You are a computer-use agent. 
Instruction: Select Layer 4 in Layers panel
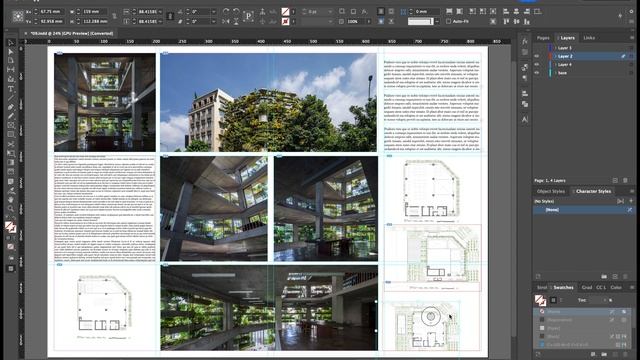(x=583, y=64)
